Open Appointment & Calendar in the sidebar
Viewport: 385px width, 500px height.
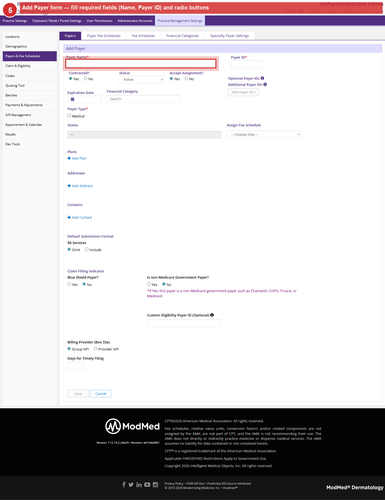(30, 125)
